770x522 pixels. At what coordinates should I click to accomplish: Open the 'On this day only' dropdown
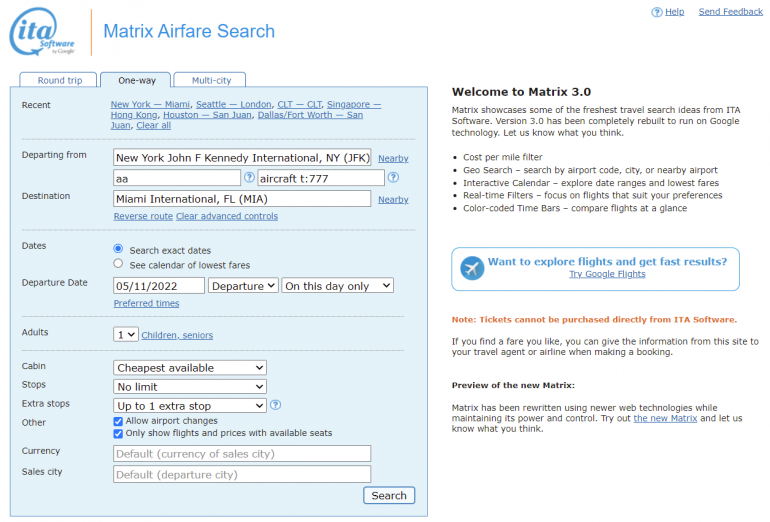(x=337, y=286)
